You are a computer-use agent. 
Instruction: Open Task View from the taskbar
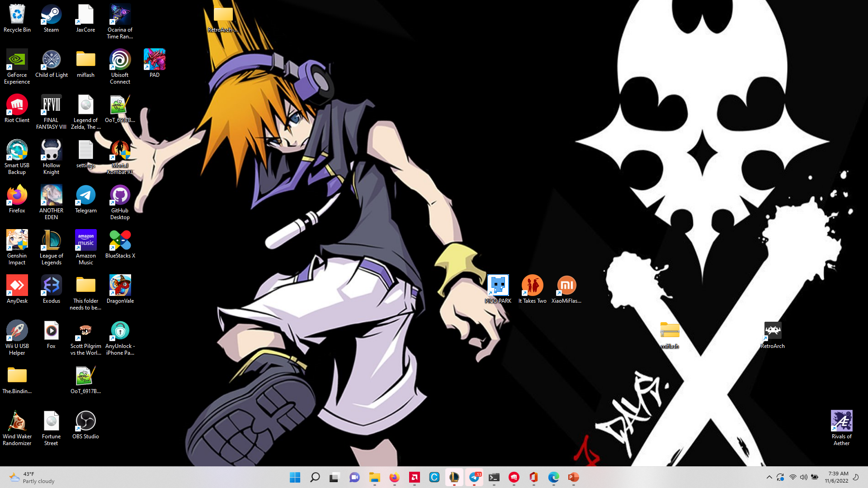335,477
